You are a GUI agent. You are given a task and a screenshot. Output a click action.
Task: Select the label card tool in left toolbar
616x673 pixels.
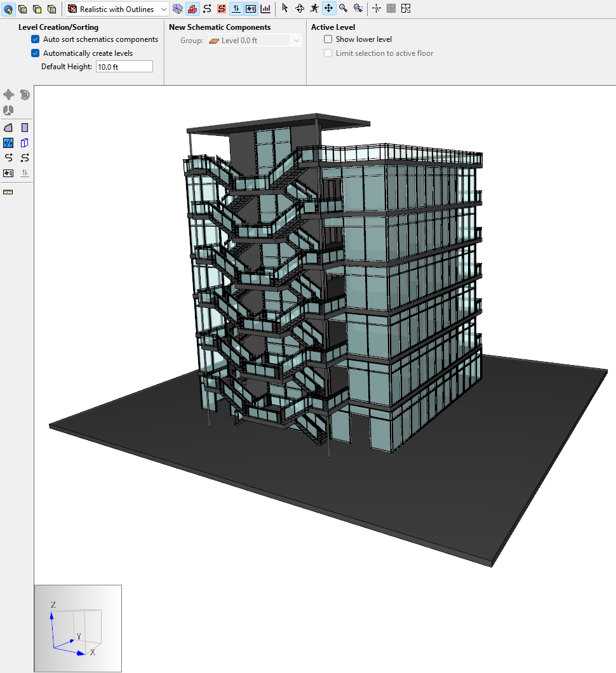point(9,173)
